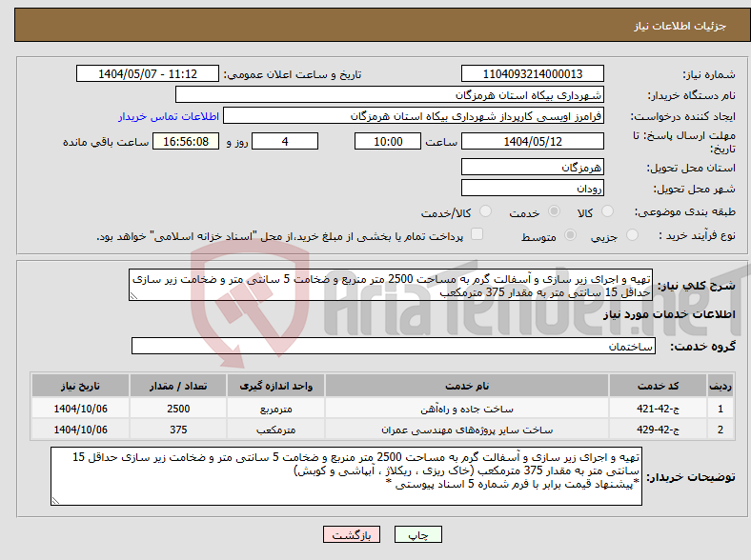Click the remaining time field 16:56:08
The height and width of the screenshot is (560, 751).
pos(186,141)
